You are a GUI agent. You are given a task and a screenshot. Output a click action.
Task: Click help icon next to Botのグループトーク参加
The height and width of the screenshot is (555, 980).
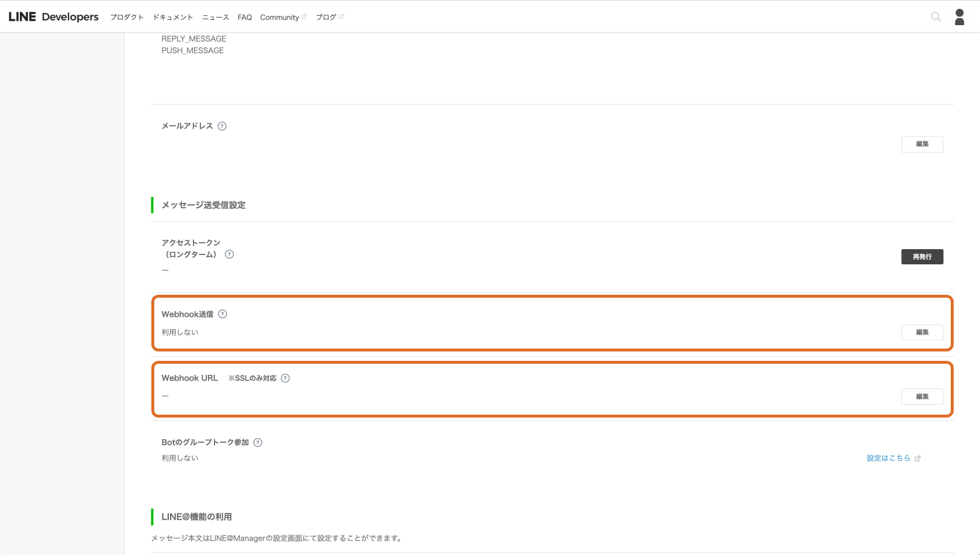258,443
